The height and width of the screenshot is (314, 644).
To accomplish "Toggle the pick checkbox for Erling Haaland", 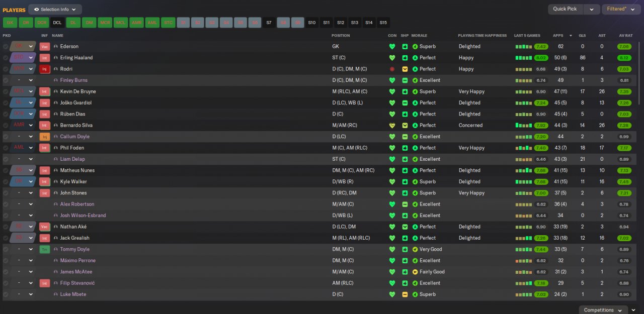I will pyautogui.click(x=6, y=58).
